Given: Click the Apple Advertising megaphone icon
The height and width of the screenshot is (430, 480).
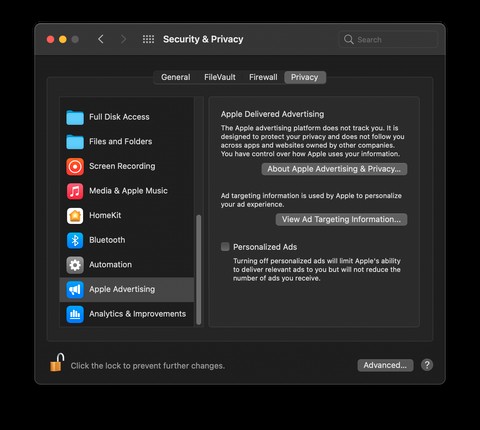Looking at the screenshot, I should pos(75,289).
